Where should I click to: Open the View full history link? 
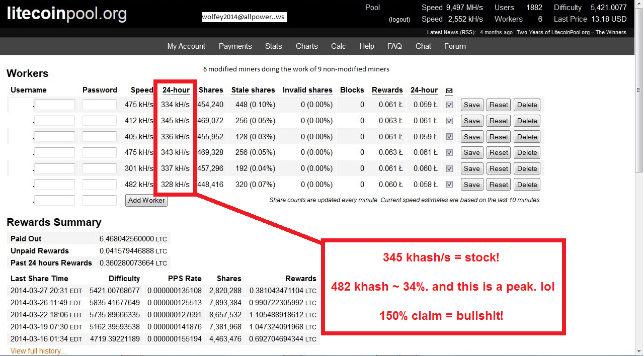[38, 351]
